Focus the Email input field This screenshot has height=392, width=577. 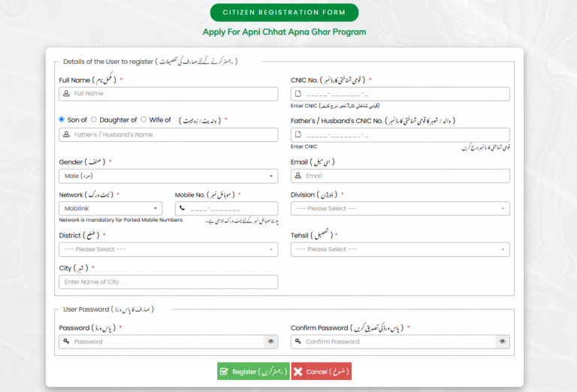point(400,176)
